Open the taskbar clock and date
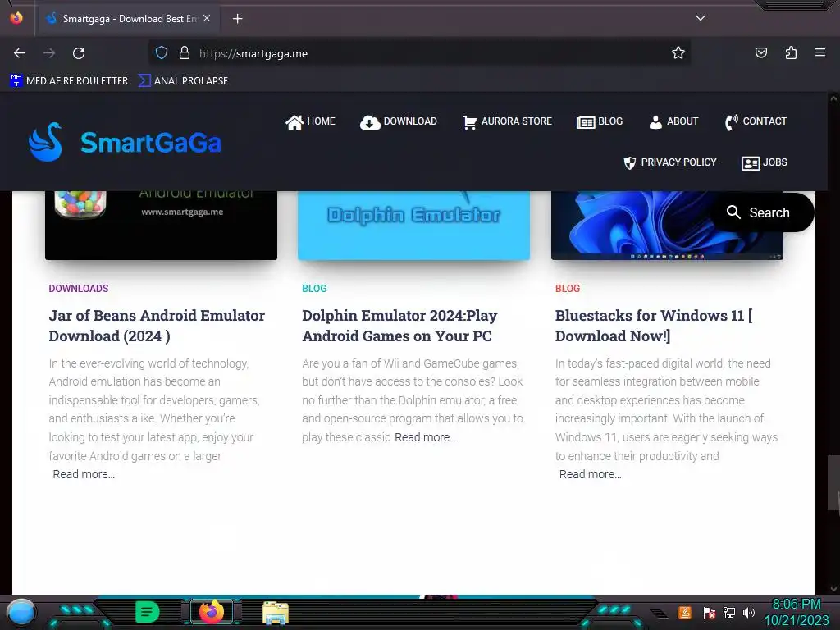840x630 pixels. (797, 612)
